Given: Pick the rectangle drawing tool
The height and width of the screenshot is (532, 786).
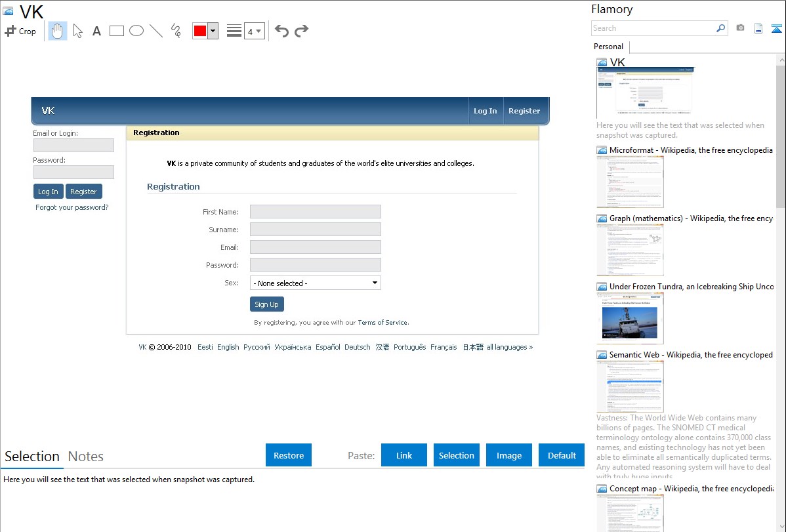Looking at the screenshot, I should click(x=117, y=31).
